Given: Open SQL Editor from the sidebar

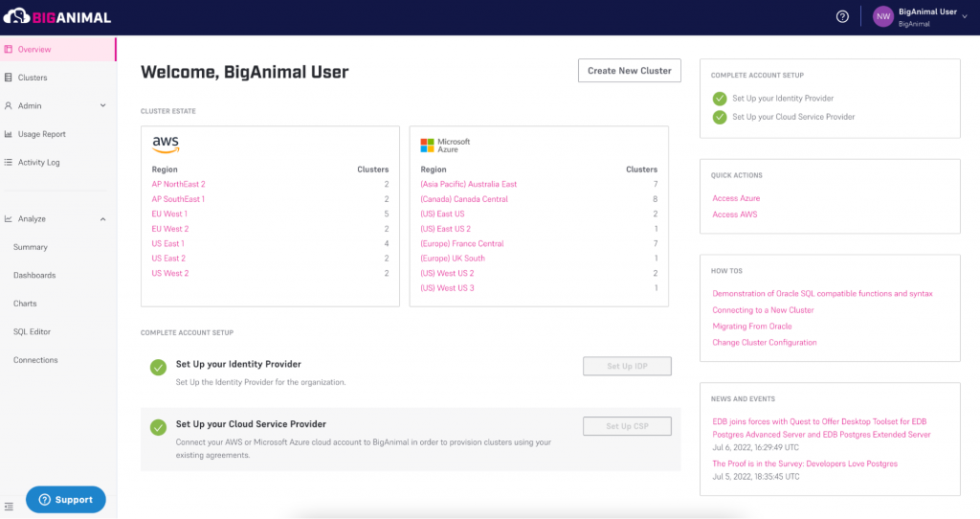Looking at the screenshot, I should pos(32,332).
